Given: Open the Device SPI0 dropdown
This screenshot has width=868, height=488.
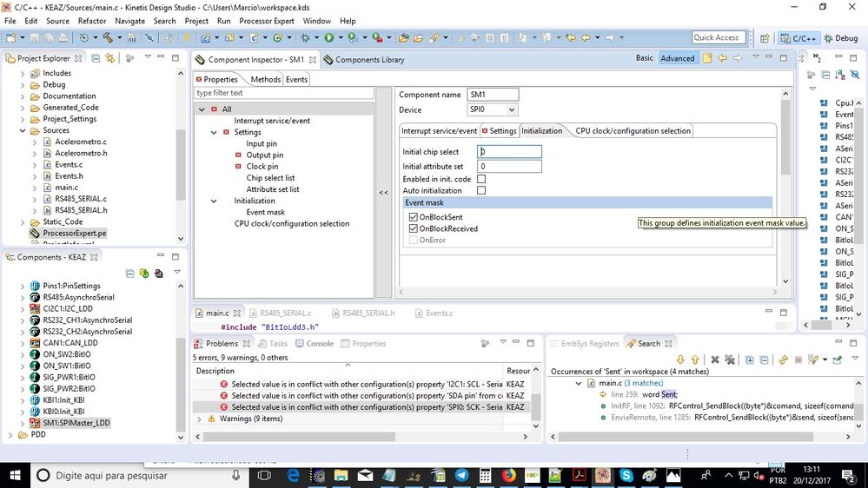Looking at the screenshot, I should [512, 109].
